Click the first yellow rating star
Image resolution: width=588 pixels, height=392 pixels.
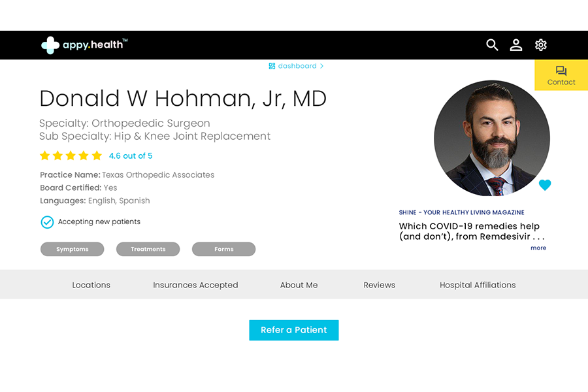[x=44, y=155]
